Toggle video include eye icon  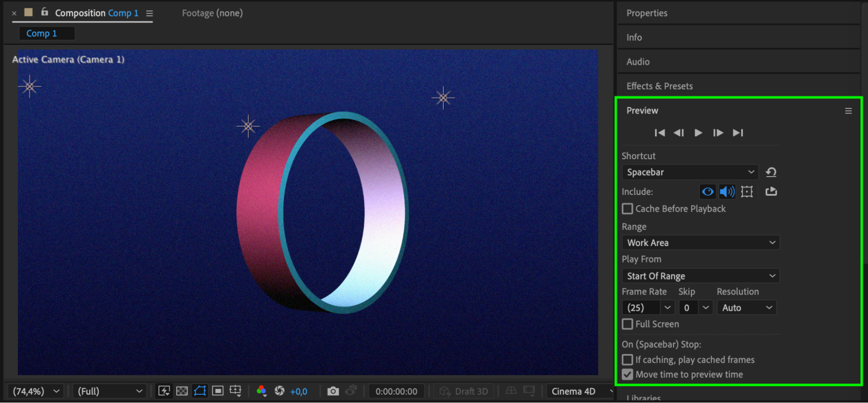(707, 191)
